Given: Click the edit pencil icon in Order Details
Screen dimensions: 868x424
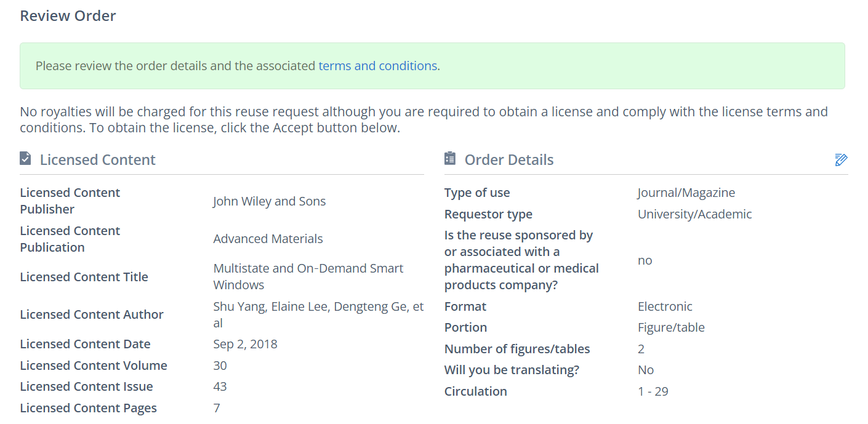Looking at the screenshot, I should (841, 160).
